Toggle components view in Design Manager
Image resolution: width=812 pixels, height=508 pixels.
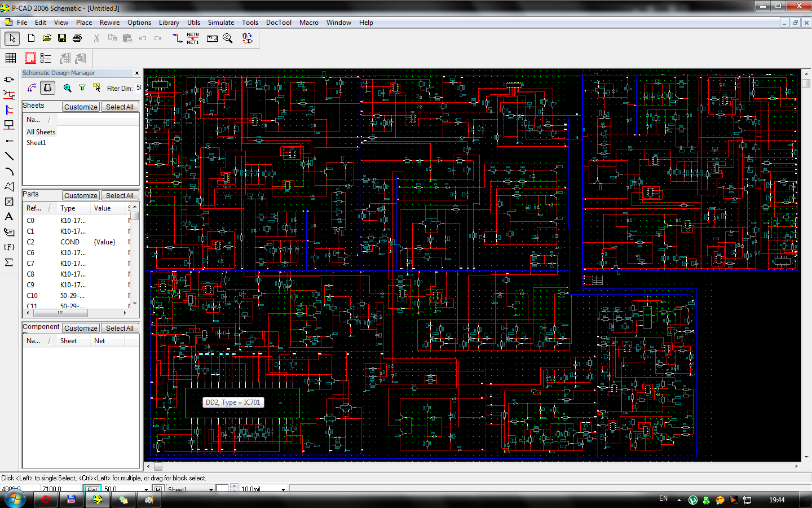coord(47,87)
